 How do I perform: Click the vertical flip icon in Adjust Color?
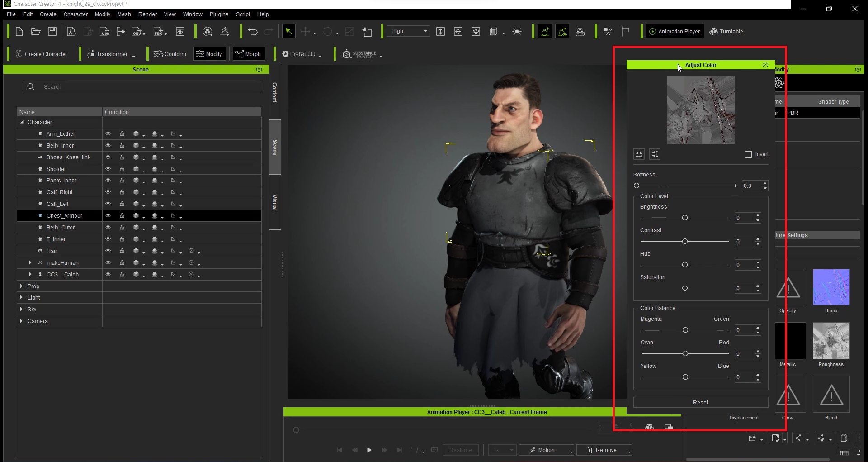655,154
